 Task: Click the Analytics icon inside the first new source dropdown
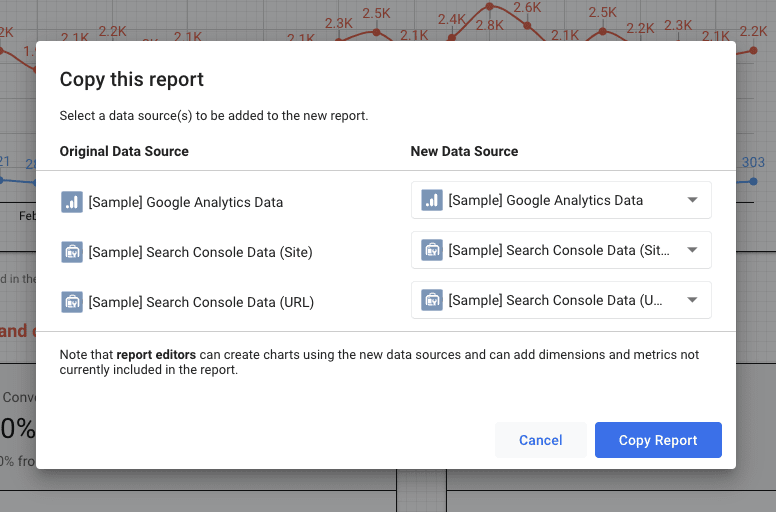432,200
